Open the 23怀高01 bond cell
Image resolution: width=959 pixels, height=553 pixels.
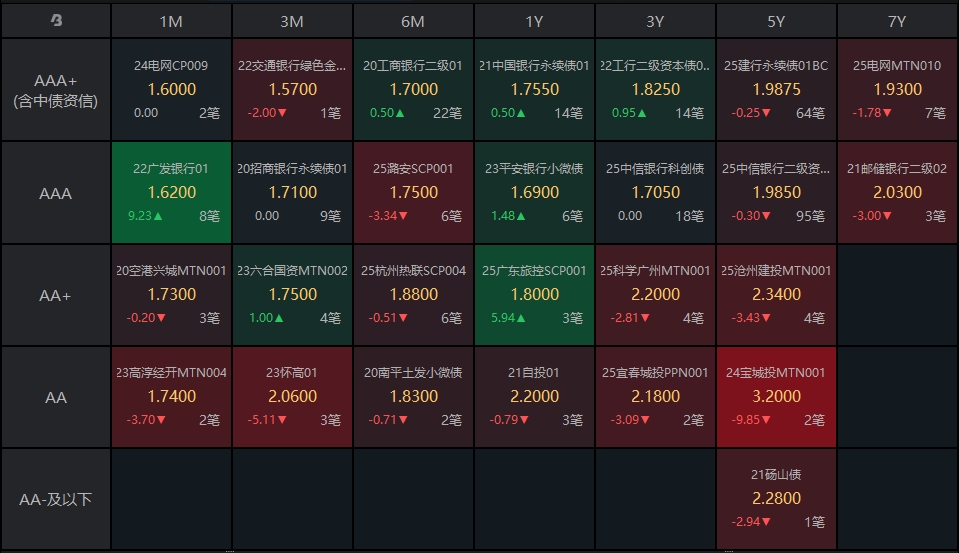(x=292, y=397)
